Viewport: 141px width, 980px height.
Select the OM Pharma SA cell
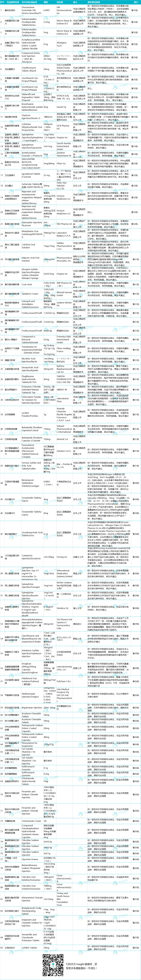(x=64, y=224)
